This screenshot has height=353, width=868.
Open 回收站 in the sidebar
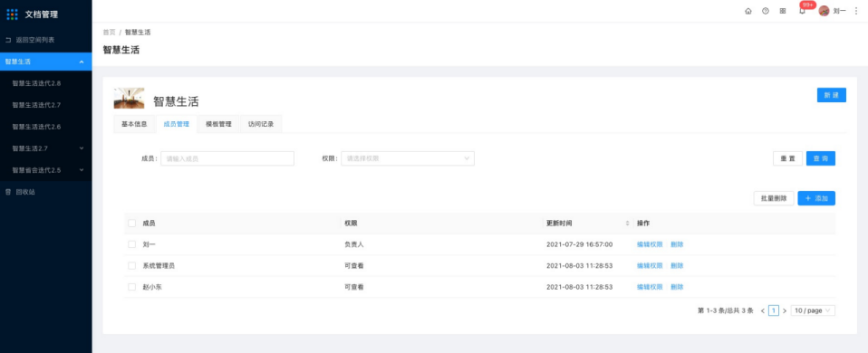click(25, 192)
